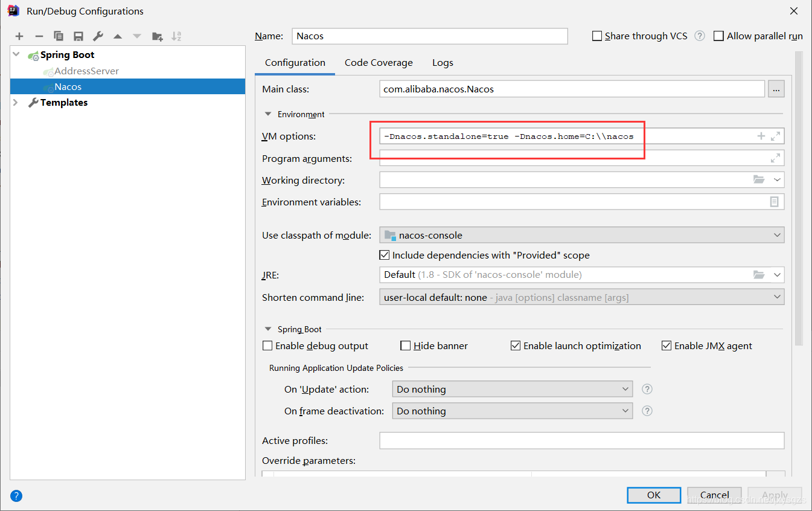
Task: Click the Templates wrench icon in tree
Action: tap(33, 103)
